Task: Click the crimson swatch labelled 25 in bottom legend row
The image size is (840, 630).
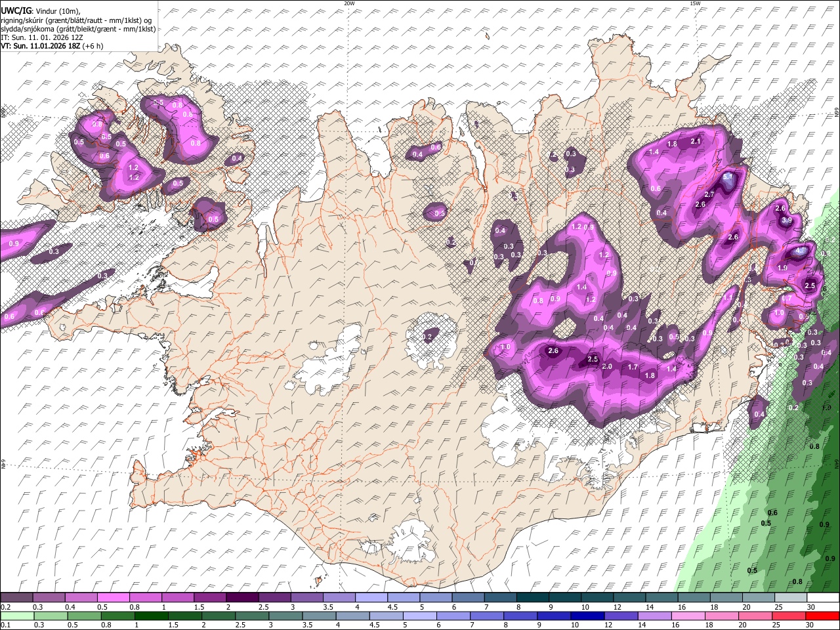Action: click(x=790, y=616)
